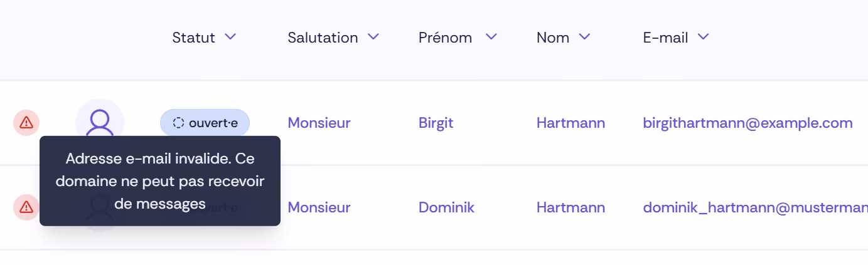The image size is (868, 265).
Task: Click the red warning icon beside Birgit's row
Action: pyautogui.click(x=26, y=123)
